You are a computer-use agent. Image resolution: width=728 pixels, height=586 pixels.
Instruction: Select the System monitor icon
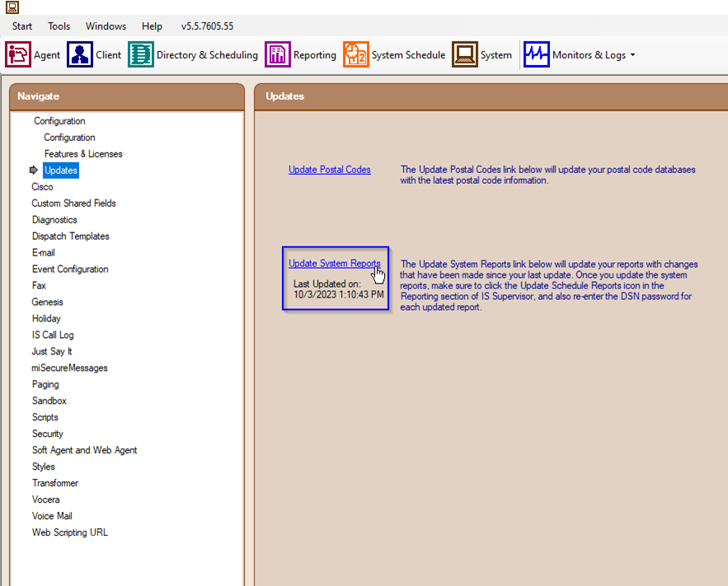pyautogui.click(x=465, y=55)
